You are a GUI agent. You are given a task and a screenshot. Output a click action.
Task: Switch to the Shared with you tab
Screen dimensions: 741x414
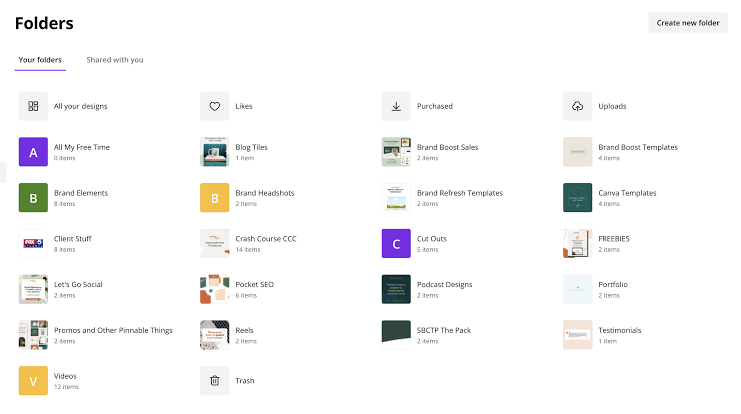click(114, 60)
